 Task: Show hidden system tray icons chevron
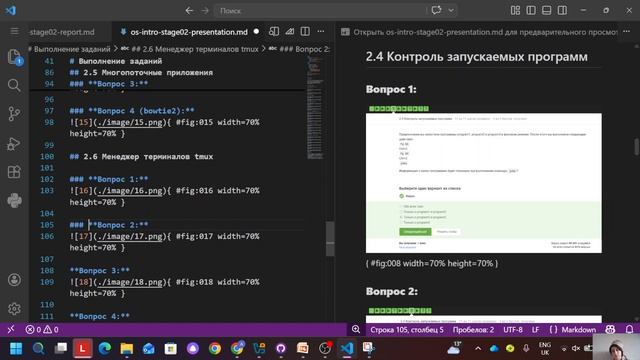click(478, 348)
